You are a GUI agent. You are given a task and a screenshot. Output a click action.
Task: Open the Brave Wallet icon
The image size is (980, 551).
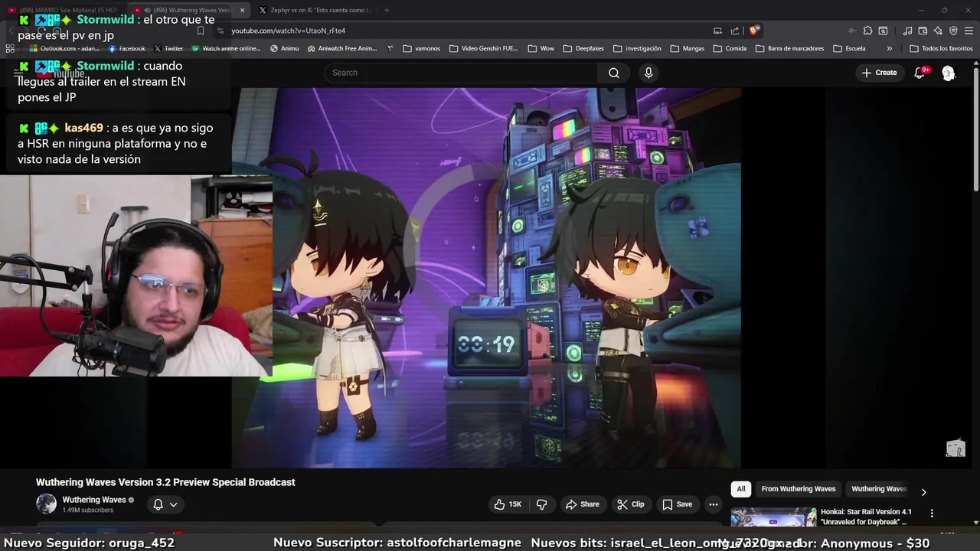pos(923,31)
